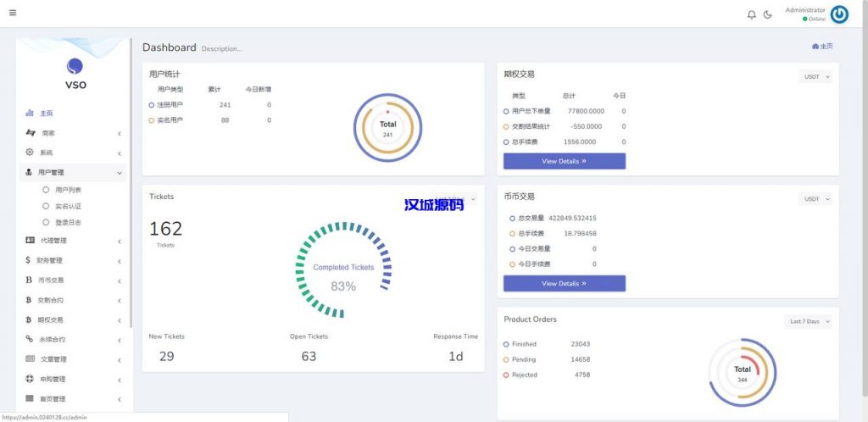Click the 用户总下单量 value 77800.0000

coord(586,111)
